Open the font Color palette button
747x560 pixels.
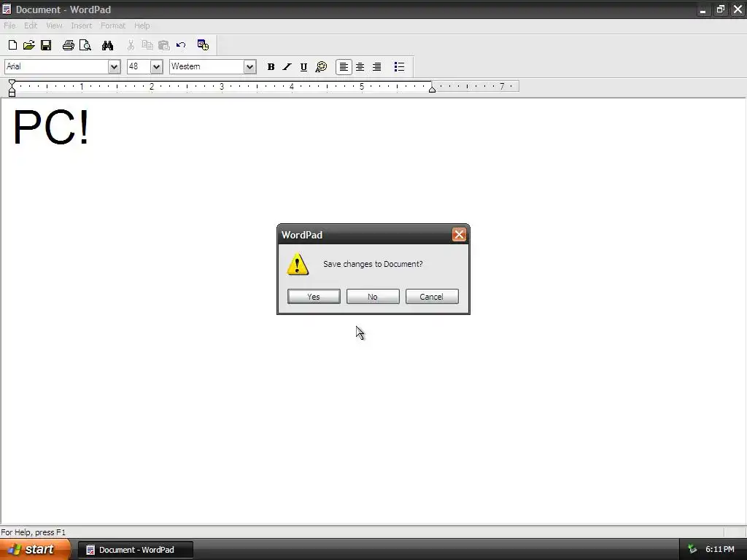point(321,66)
